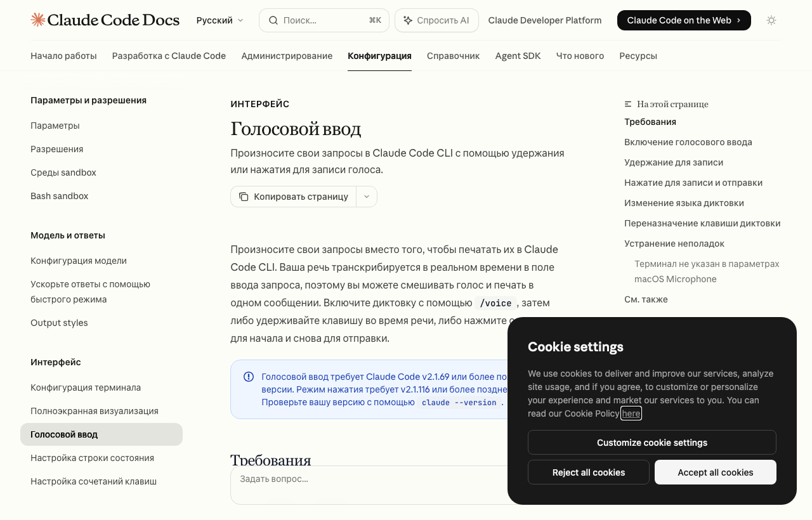The width and height of the screenshot is (812, 520).
Task: Click Customize cookie settings button
Action: tap(652, 443)
